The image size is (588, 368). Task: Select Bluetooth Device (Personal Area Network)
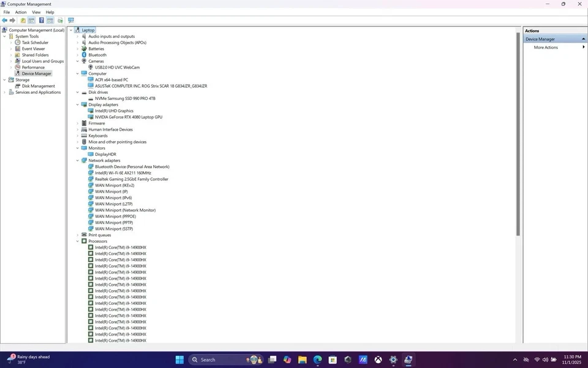(x=132, y=167)
